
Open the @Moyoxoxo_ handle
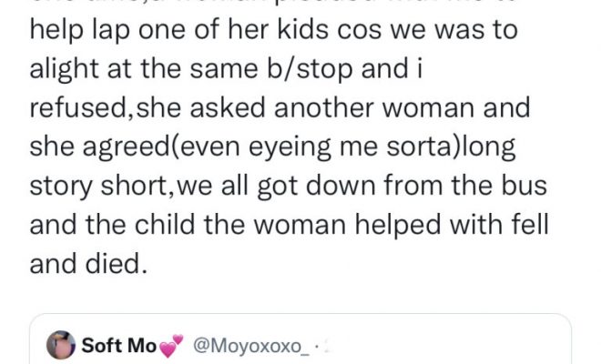pos(246,346)
